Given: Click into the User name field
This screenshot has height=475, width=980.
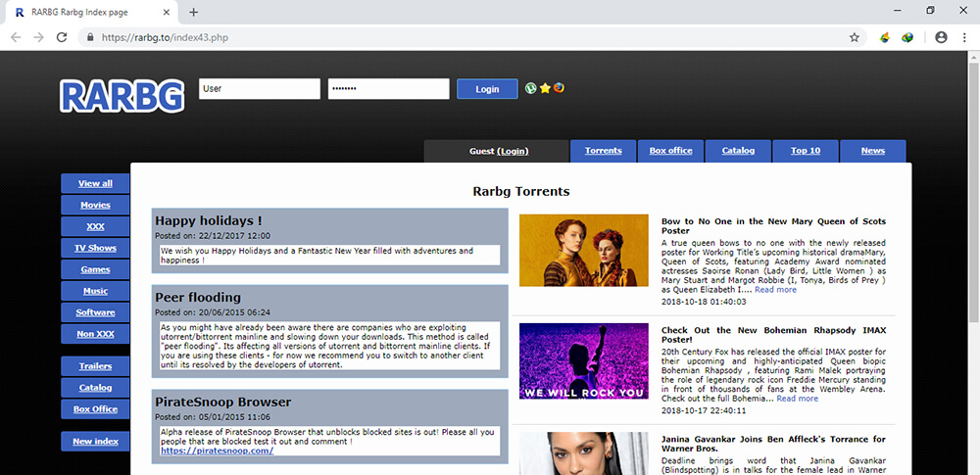Looking at the screenshot, I should pyautogui.click(x=260, y=89).
